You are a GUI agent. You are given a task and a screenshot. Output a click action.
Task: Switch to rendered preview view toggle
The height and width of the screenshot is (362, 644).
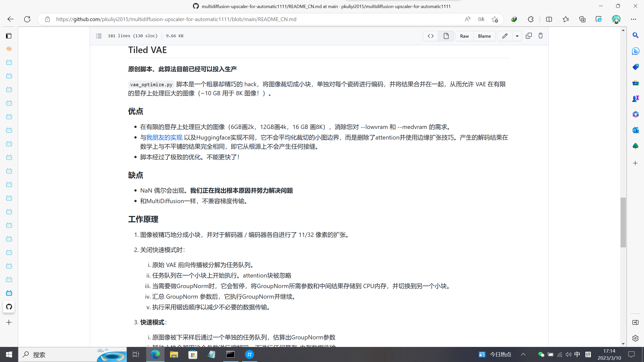(x=446, y=36)
